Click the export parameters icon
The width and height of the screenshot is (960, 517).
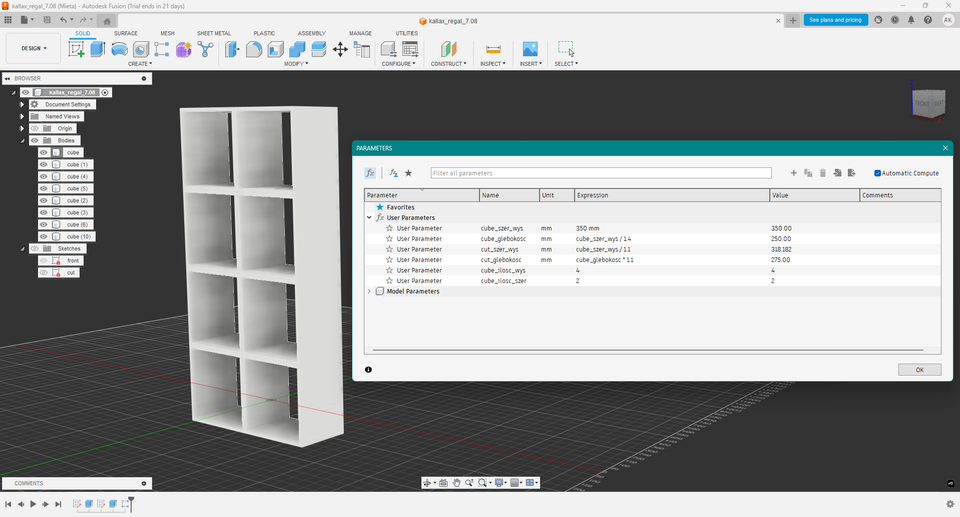point(851,173)
